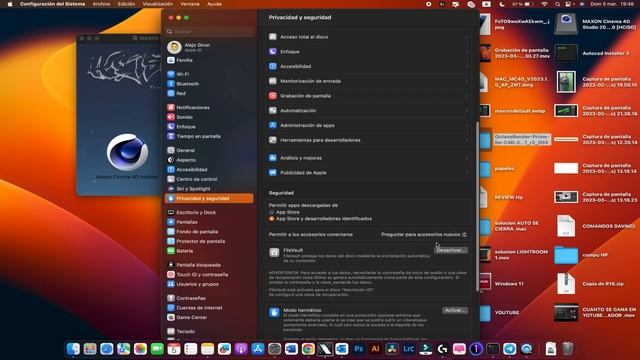The image size is (640, 360).
Task: Click Spotlight search in menu bar
Action: 557,4
